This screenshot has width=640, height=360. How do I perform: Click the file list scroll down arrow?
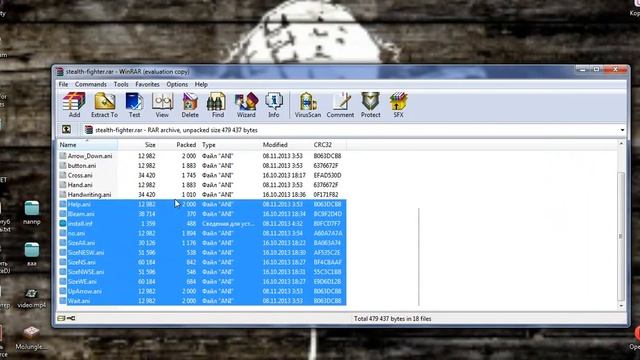tap(621, 305)
